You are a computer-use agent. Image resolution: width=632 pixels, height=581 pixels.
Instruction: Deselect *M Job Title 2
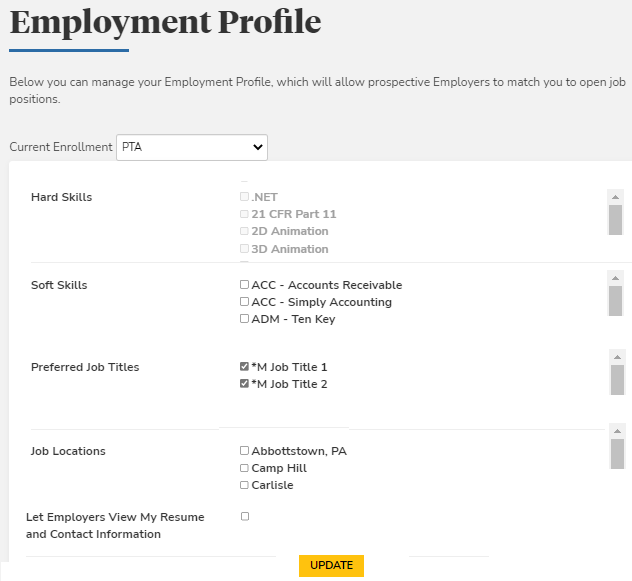244,384
